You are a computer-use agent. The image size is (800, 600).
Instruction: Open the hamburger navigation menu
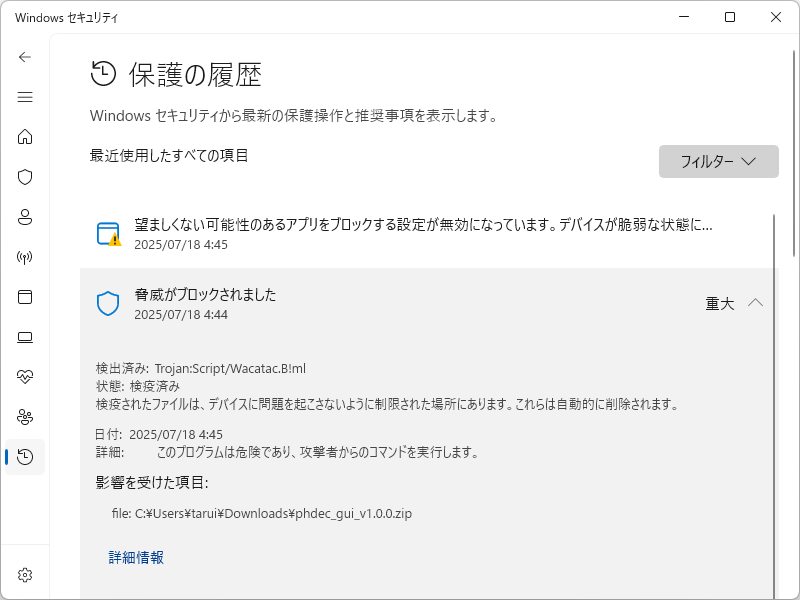(x=25, y=97)
